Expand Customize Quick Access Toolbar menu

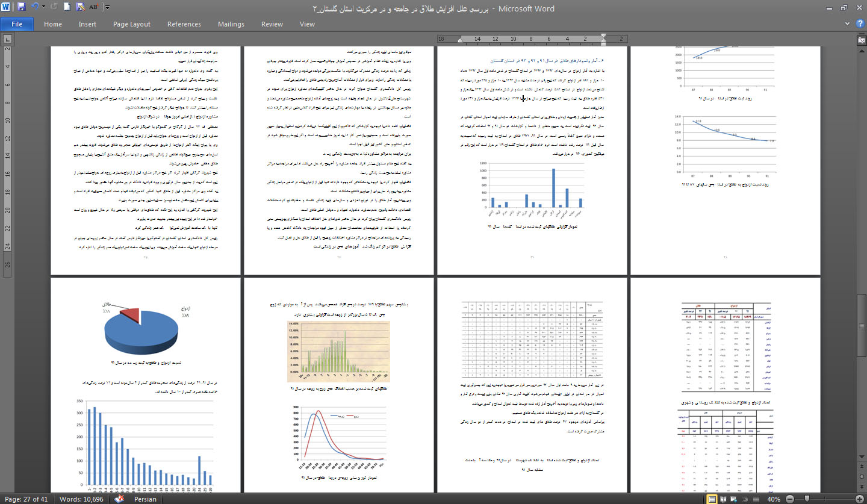[107, 8]
